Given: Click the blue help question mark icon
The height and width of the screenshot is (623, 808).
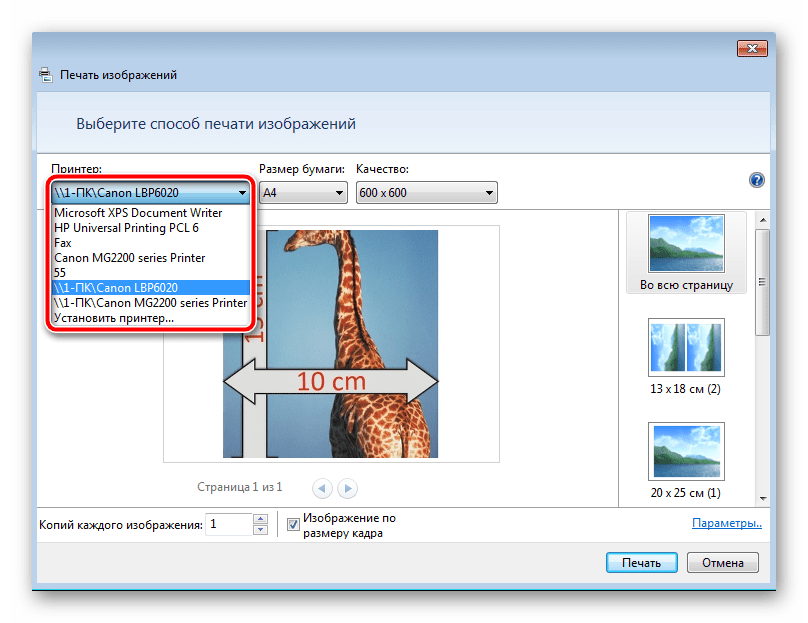Looking at the screenshot, I should (x=757, y=180).
